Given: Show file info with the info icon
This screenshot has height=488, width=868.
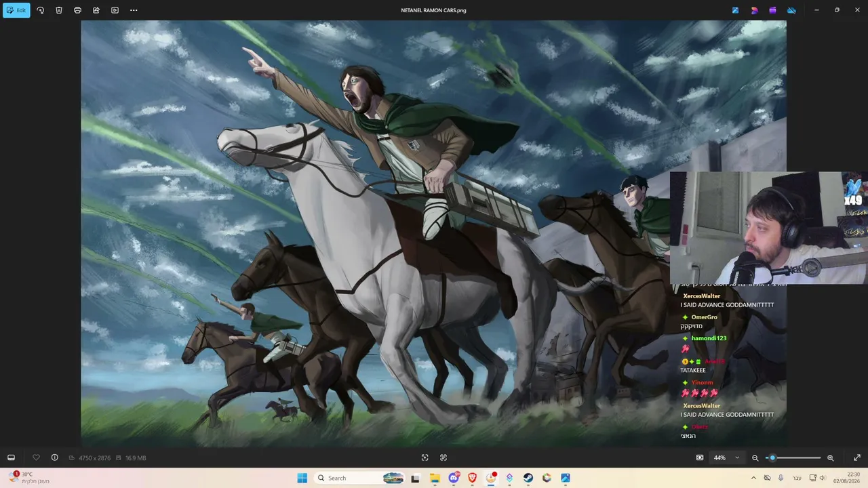Looking at the screenshot, I should click(x=55, y=457).
